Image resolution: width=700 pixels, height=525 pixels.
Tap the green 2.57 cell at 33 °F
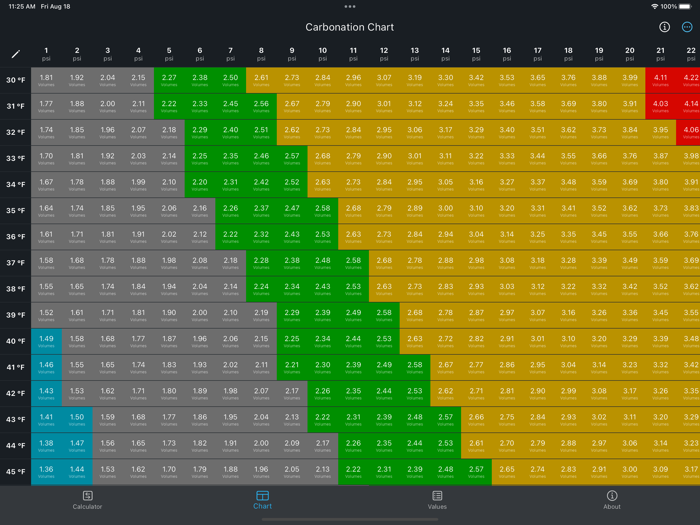[292, 158]
